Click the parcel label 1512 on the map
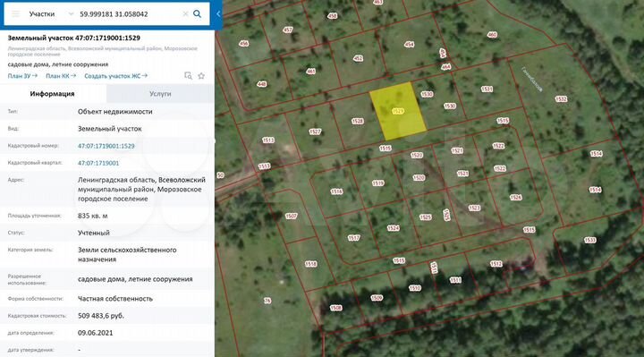 pos(496,264)
